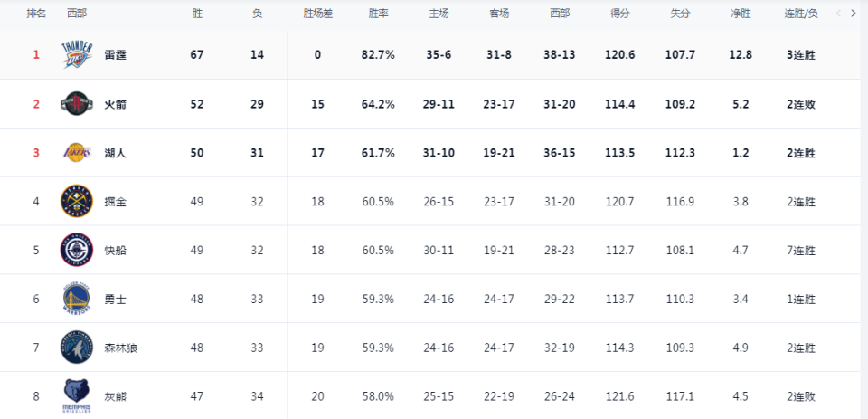Click the Clippers team logo
868x419 pixels.
pos(76,250)
